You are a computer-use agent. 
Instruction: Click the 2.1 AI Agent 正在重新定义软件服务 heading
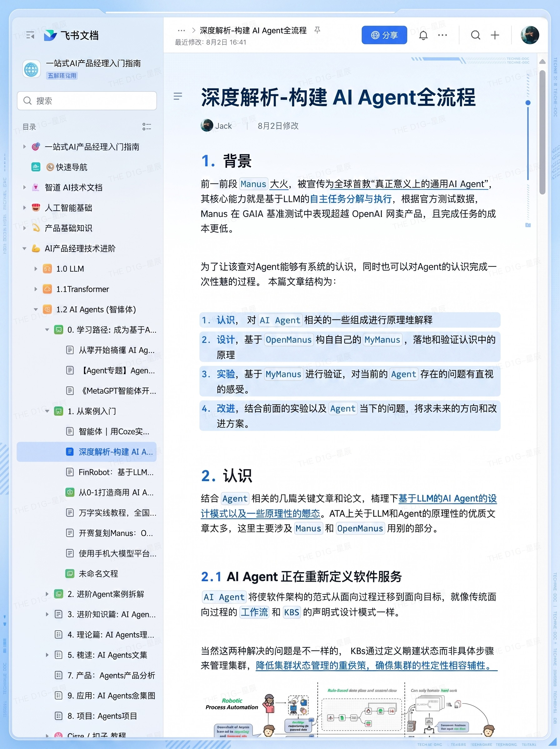click(x=301, y=576)
